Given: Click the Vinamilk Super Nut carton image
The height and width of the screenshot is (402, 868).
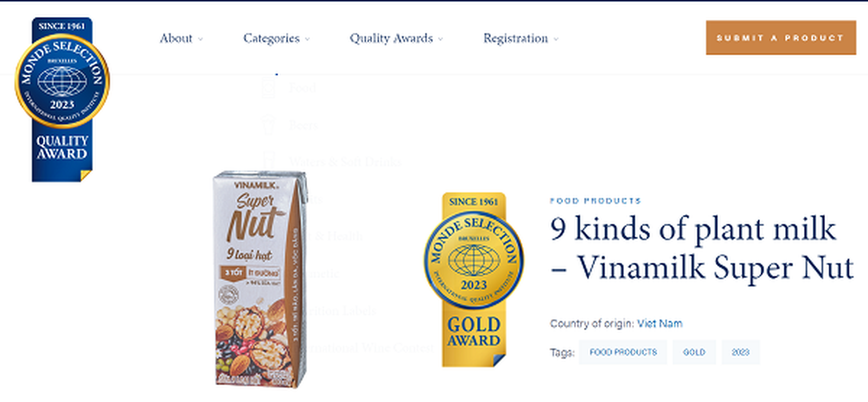Looking at the screenshot, I should point(259,279).
